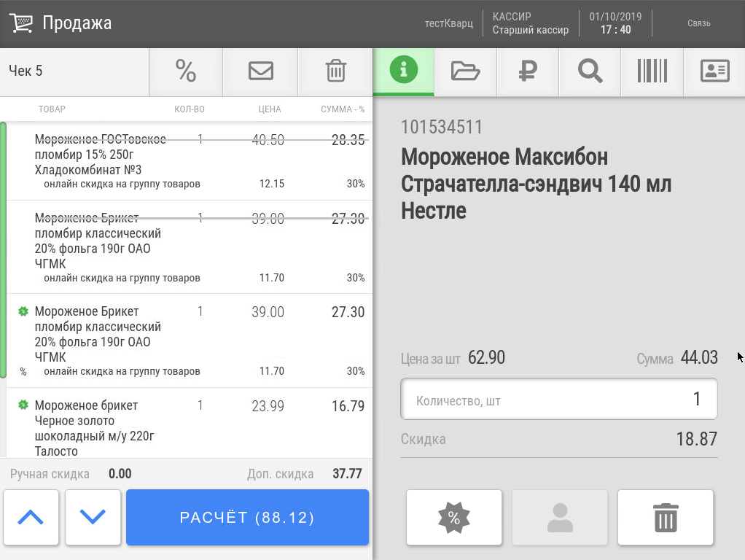Image resolution: width=745 pixels, height=560 pixels.
Task: Click the СУММА - % column header
Action: point(343,109)
